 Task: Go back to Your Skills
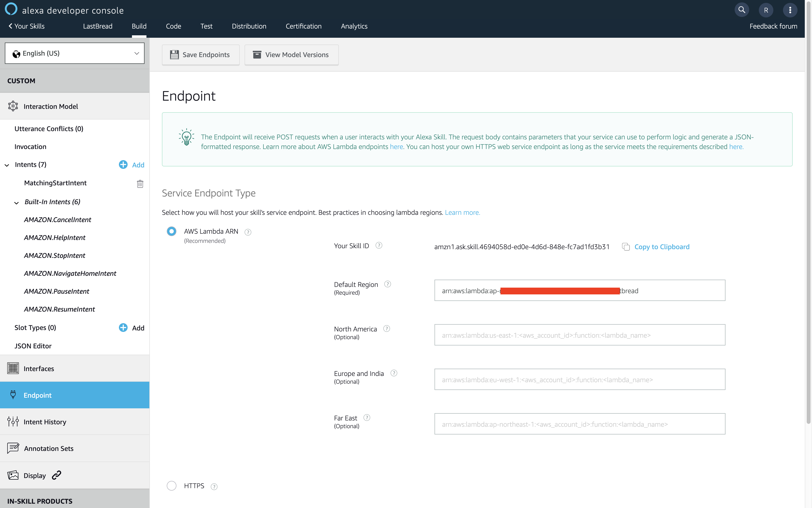coord(26,26)
